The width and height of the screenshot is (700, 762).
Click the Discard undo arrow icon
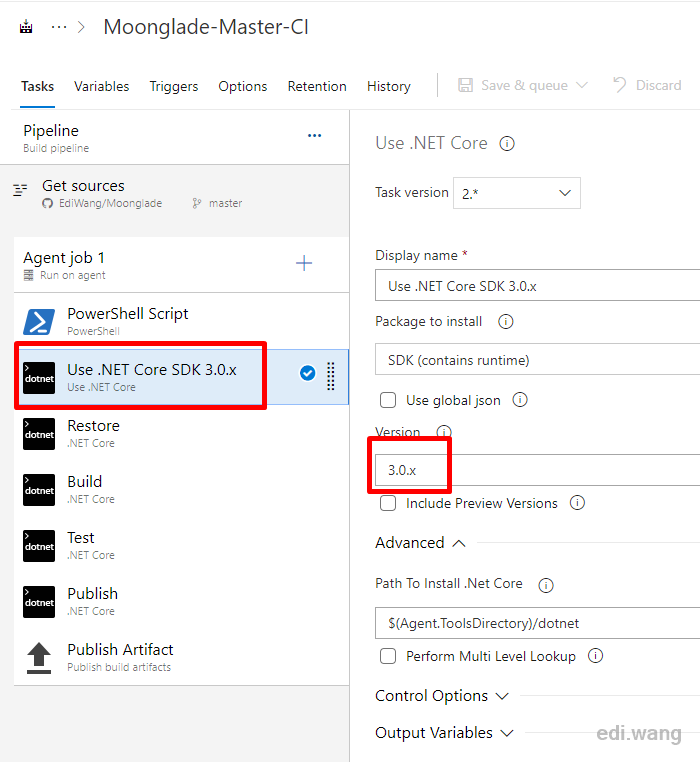tap(619, 85)
